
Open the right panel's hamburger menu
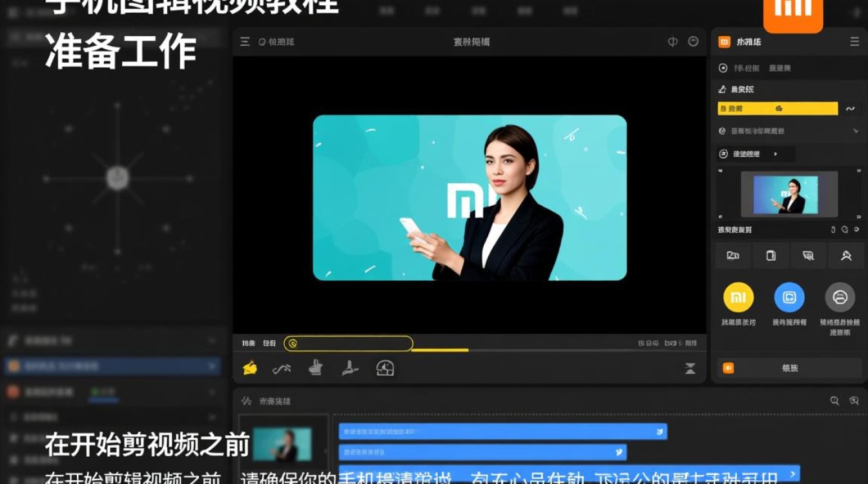[x=854, y=41]
